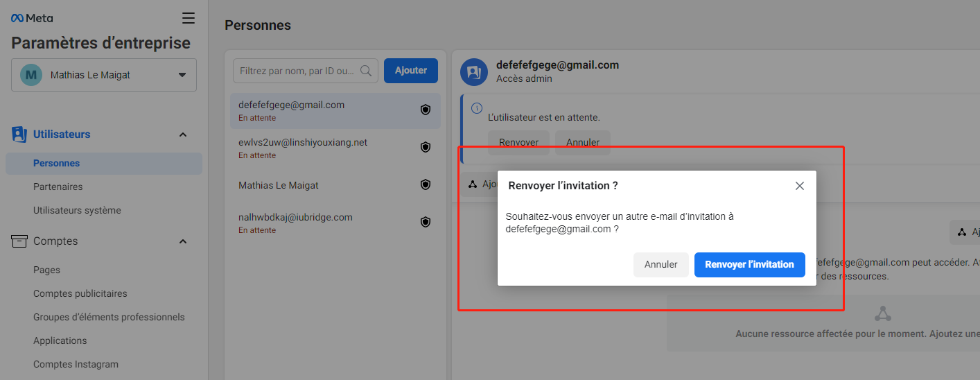Click admin shield icon for Mathias Le Maigat
Screen dimensions: 980x380
coord(426,184)
